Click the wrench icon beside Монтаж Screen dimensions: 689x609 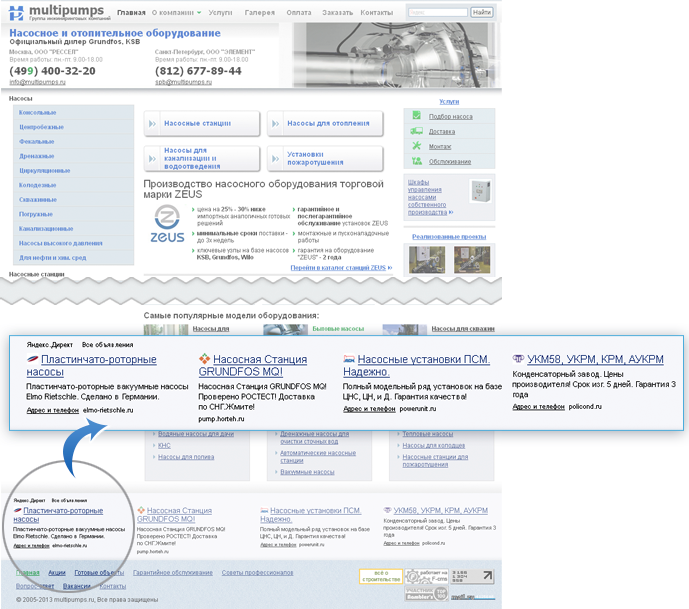pyautogui.click(x=417, y=146)
